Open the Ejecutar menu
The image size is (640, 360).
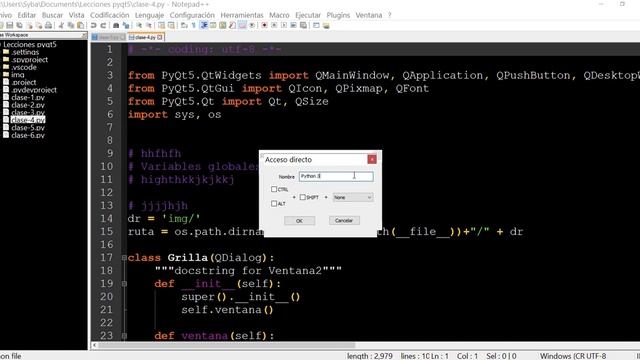click(308, 15)
